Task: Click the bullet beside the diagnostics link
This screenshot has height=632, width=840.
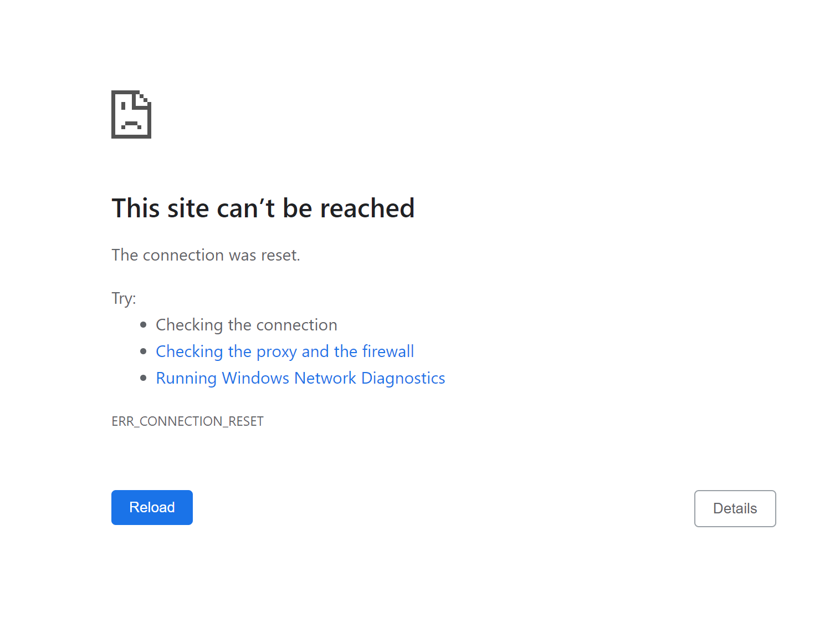Action: point(144,378)
